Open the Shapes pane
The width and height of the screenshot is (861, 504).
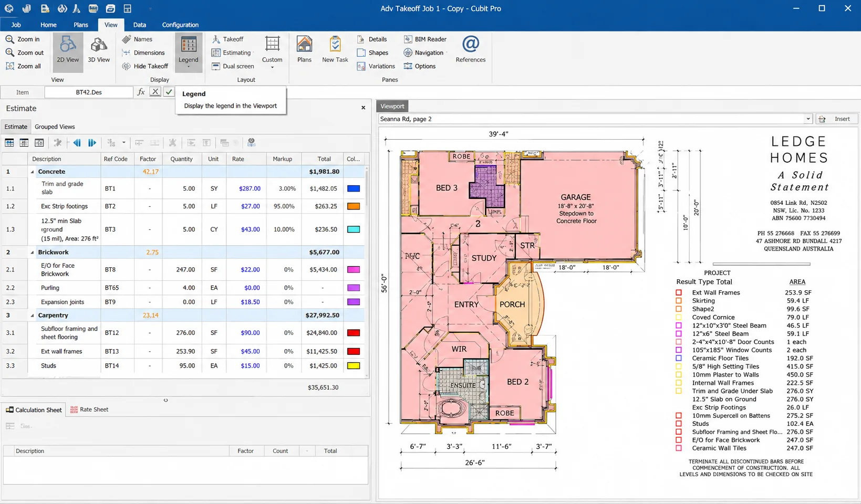(x=372, y=53)
